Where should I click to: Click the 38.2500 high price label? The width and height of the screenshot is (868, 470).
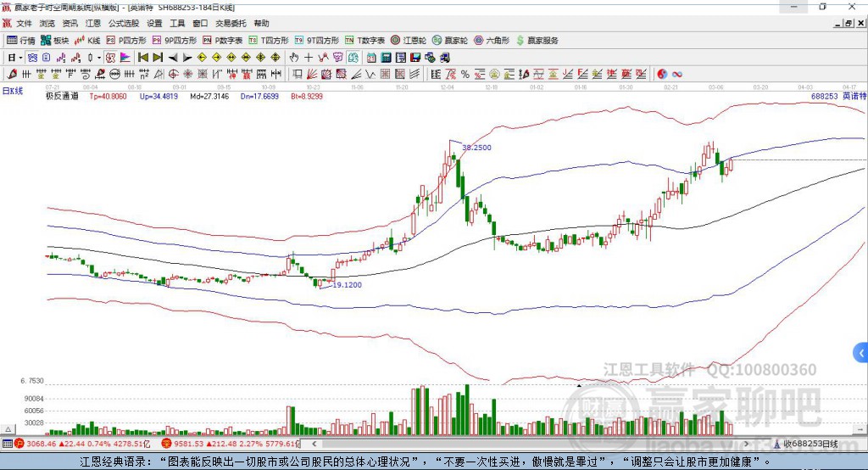pos(476,148)
